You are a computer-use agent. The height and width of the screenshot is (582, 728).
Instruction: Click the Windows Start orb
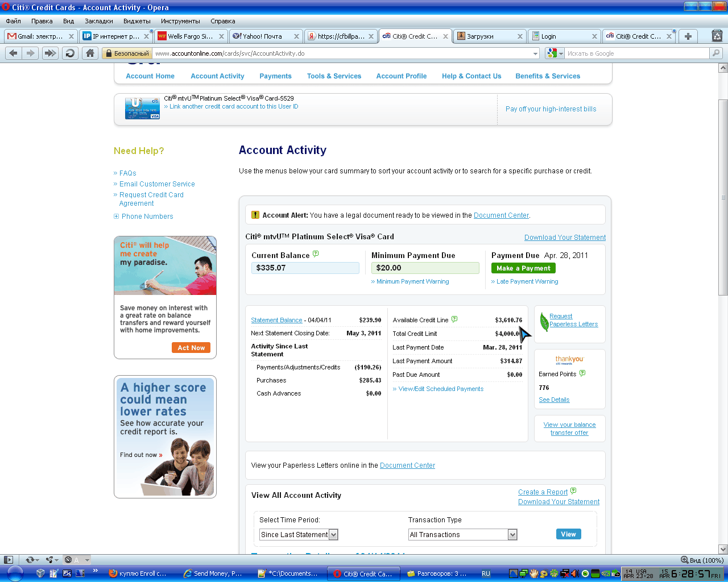point(14,573)
